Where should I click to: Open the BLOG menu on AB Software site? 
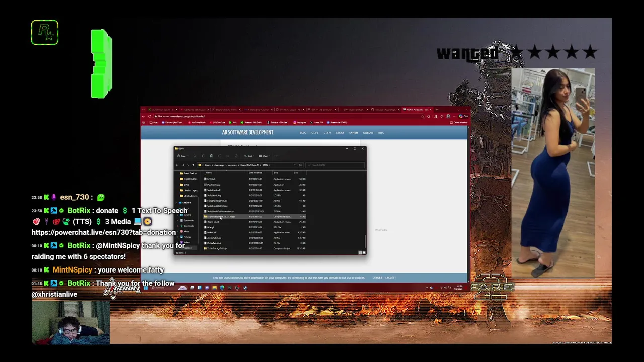click(x=303, y=133)
